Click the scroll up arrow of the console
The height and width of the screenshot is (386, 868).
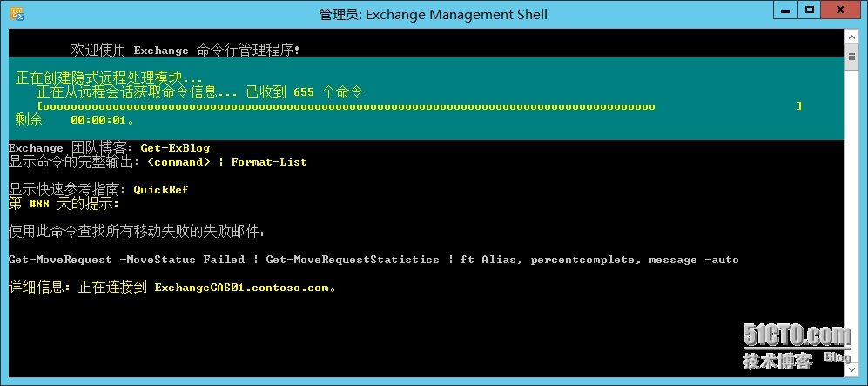[852, 36]
